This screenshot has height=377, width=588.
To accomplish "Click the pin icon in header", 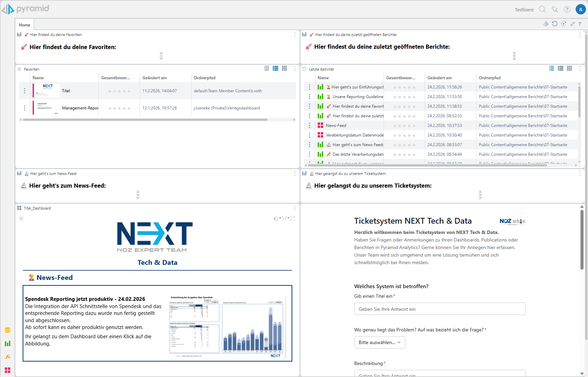I will coord(554,9).
